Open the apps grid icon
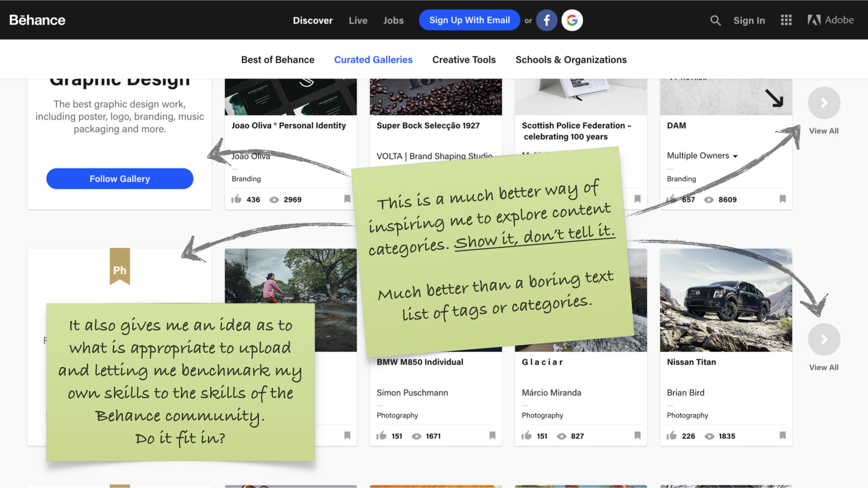The height and width of the screenshot is (488, 868). (786, 20)
